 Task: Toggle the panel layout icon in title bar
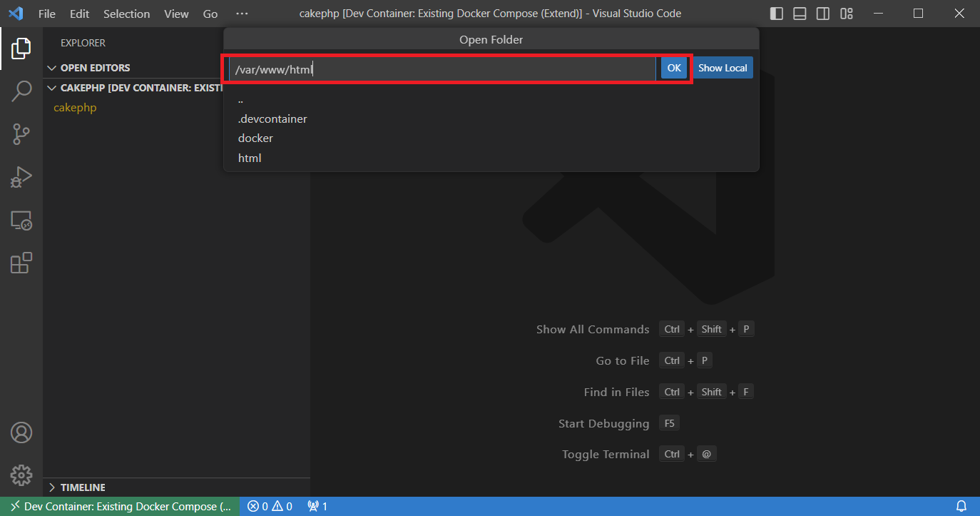point(799,13)
